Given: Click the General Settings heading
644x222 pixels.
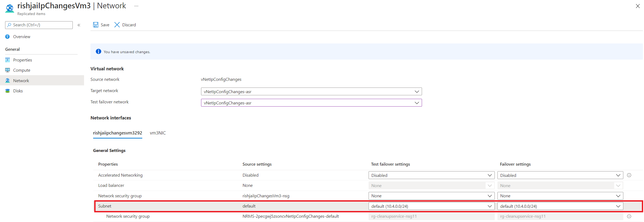Looking at the screenshot, I should point(109,151).
